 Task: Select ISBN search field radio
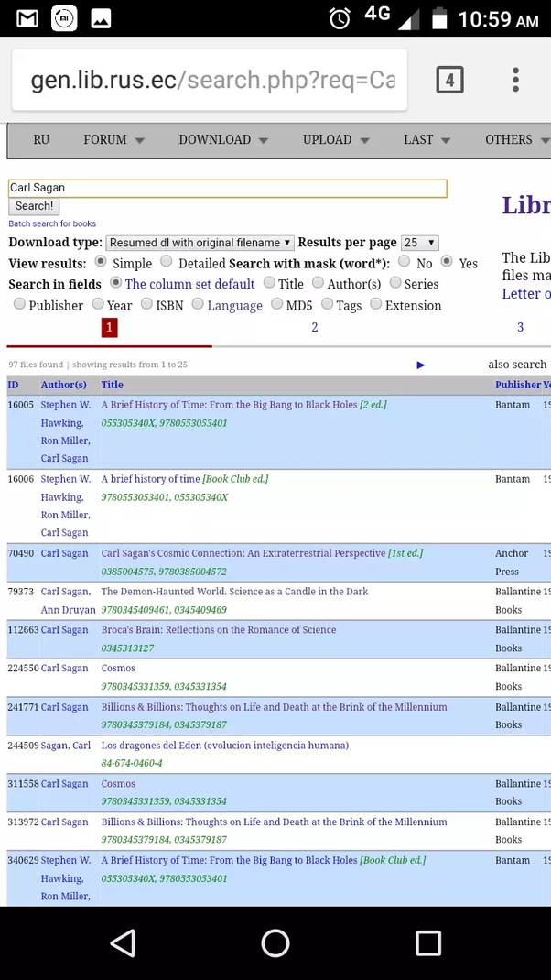click(146, 304)
